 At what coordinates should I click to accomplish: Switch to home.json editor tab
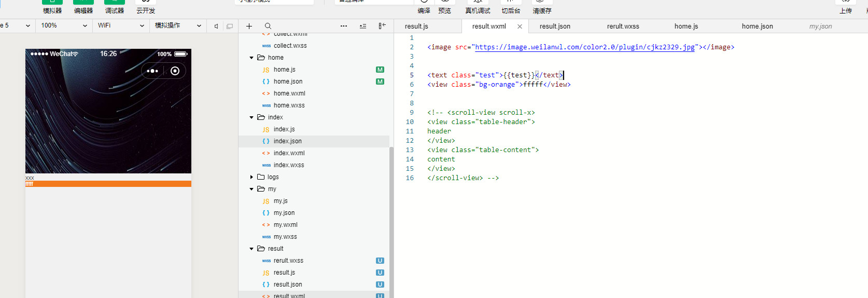tap(758, 26)
